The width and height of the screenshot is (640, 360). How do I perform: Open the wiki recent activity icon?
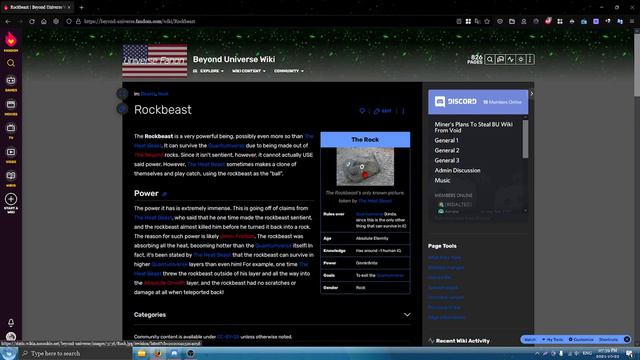pos(510,60)
